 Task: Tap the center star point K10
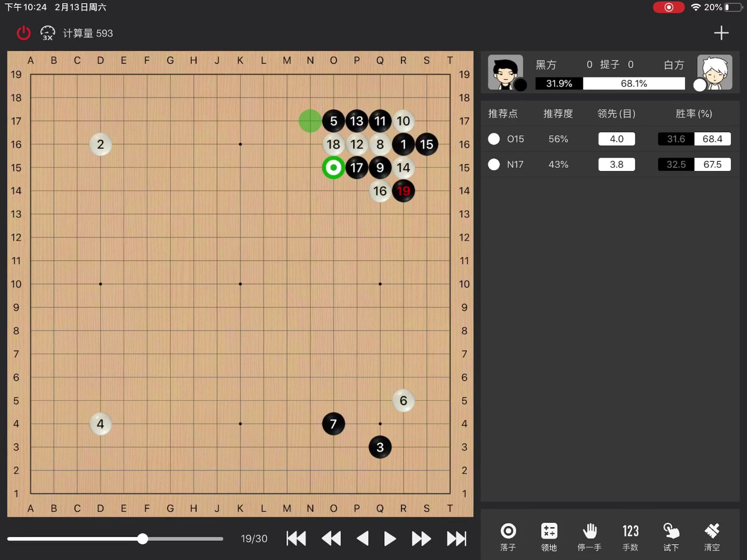240,284
